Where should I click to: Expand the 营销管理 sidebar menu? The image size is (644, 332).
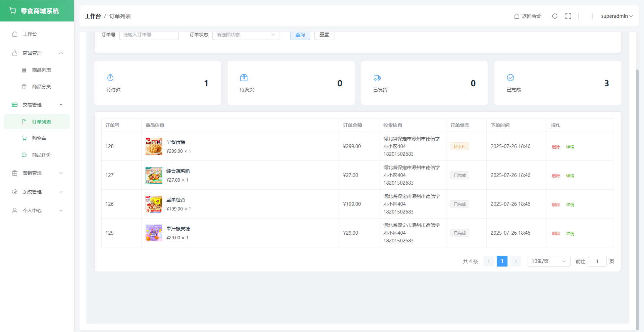[x=37, y=173]
